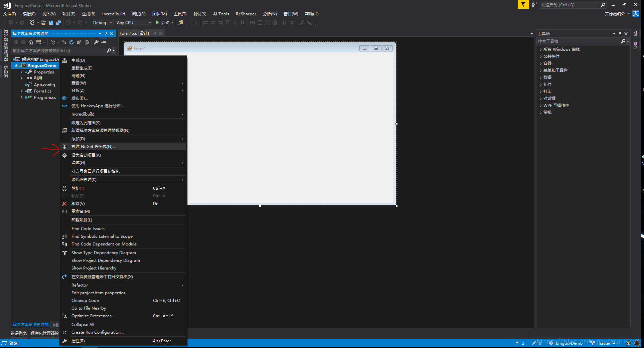
Task: Click the green Start debugging play icon
Action: tap(157, 23)
